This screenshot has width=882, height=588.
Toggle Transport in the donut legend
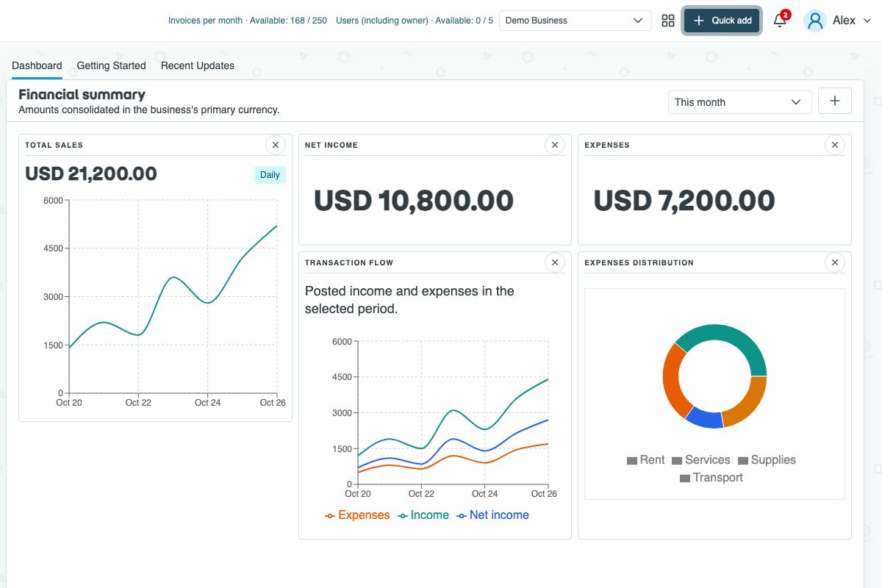(711, 478)
